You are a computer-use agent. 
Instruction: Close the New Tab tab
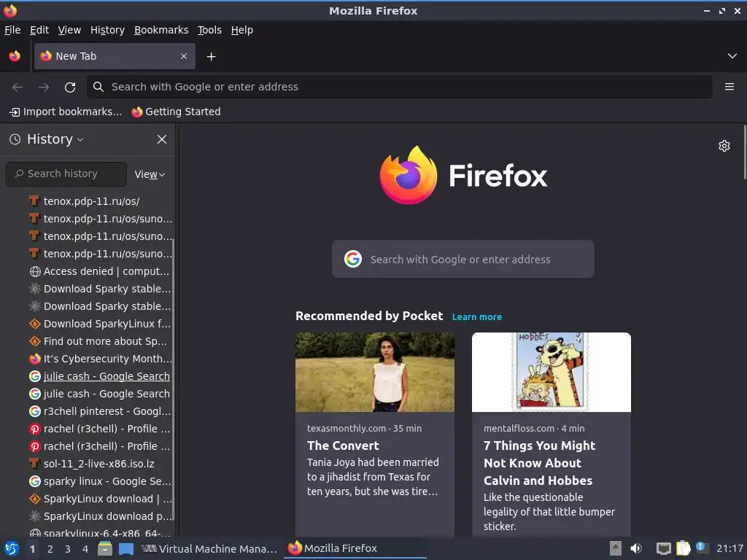click(184, 56)
